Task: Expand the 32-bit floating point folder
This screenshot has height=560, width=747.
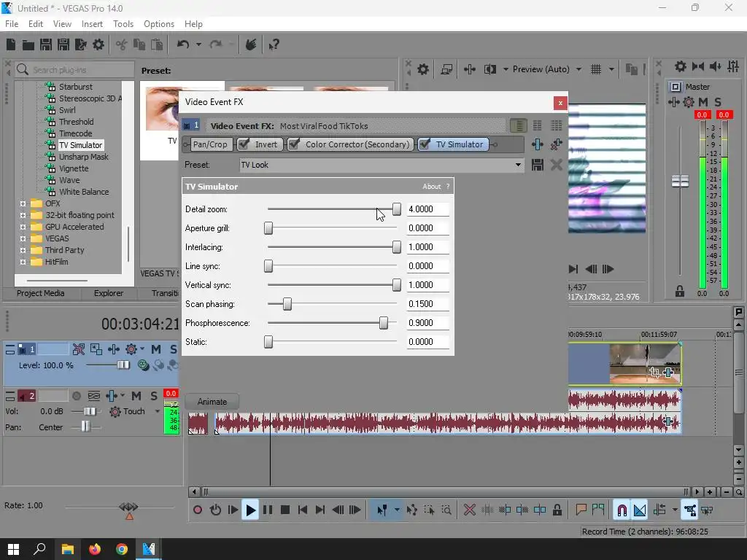Action: (x=23, y=215)
